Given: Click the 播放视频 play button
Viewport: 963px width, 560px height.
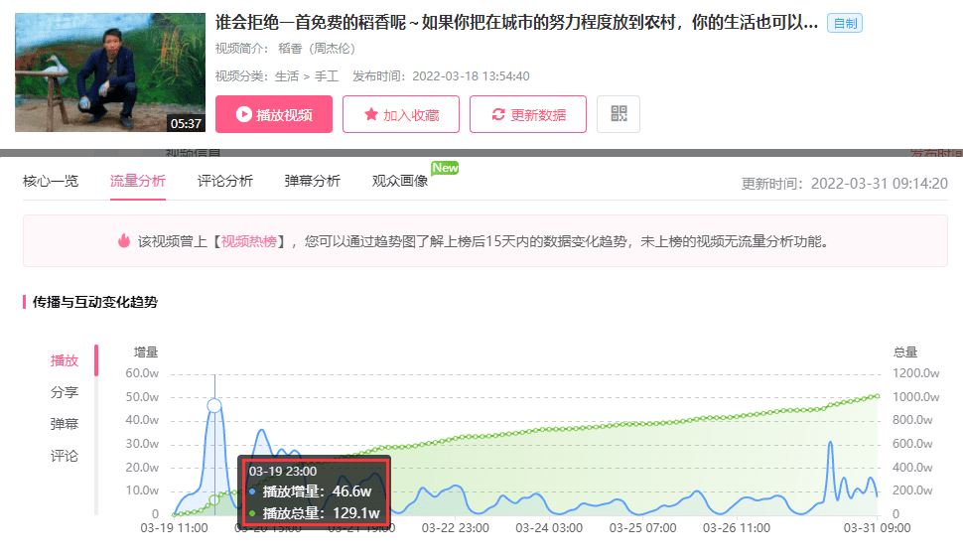Looking at the screenshot, I should pos(274,114).
